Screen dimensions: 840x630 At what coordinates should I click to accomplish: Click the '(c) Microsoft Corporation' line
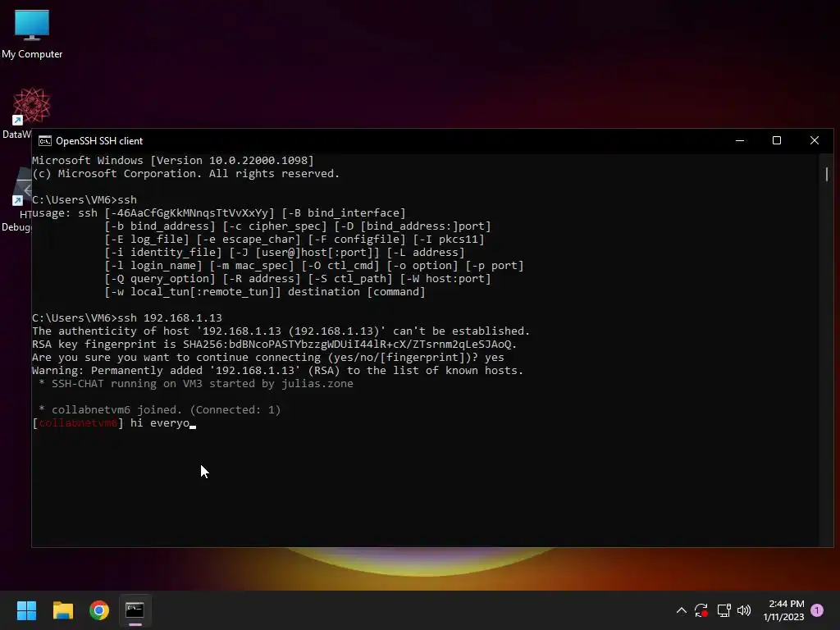coord(186,174)
